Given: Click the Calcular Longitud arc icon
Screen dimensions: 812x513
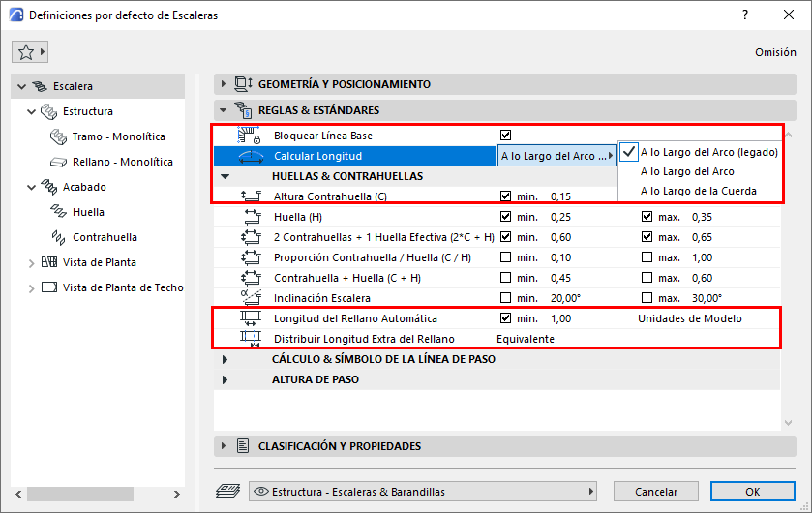Looking at the screenshot, I should 251,157.
